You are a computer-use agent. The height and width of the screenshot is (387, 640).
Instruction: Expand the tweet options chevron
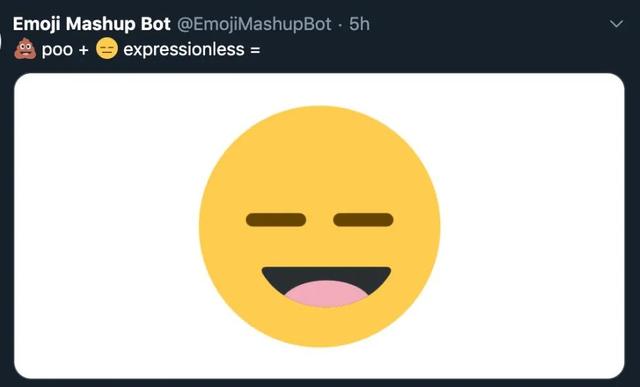pos(616,24)
